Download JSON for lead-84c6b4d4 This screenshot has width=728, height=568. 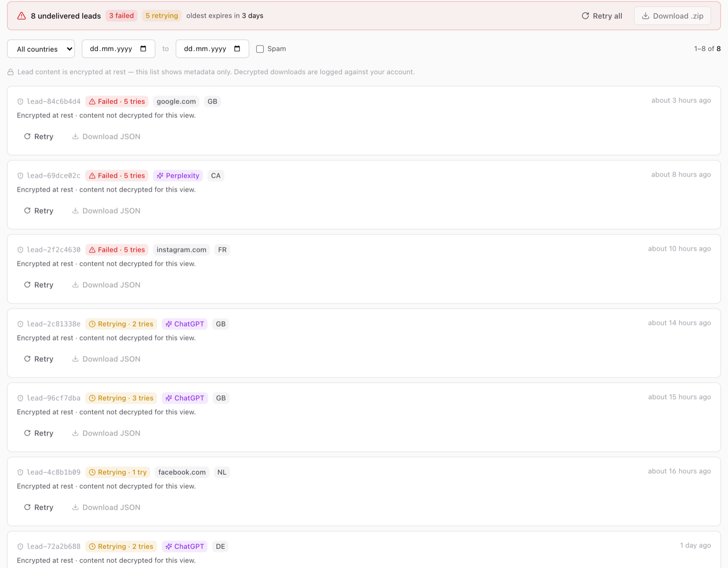tap(106, 137)
